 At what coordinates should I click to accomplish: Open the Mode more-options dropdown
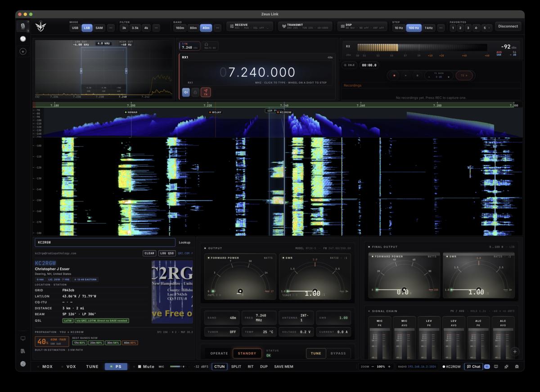coord(111,28)
